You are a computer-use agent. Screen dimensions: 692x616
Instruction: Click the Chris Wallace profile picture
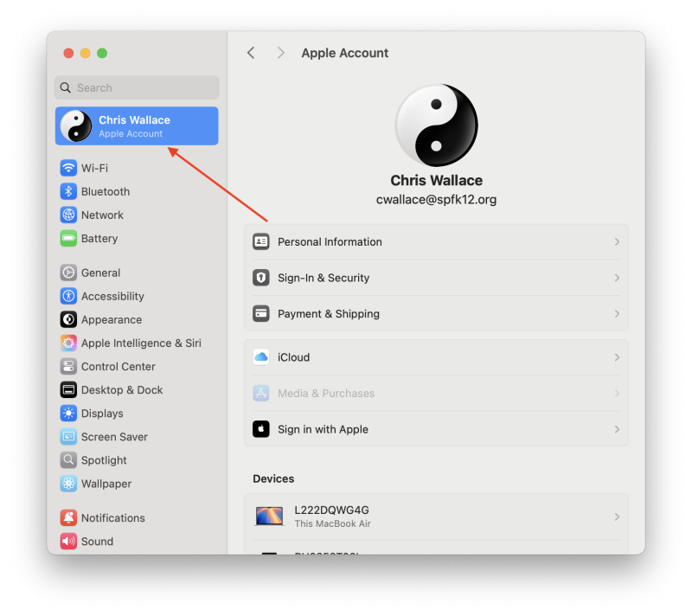[437, 125]
